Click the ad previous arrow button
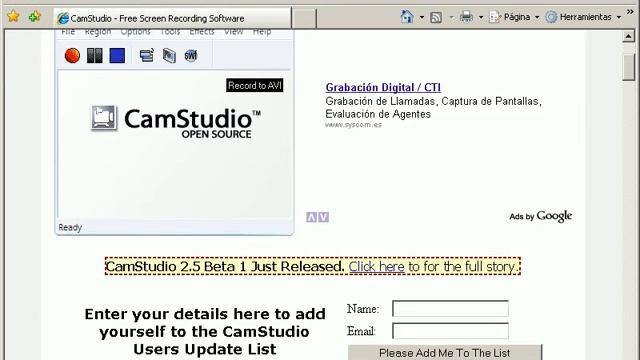Image resolution: width=640 pixels, height=360 pixels. 311,217
